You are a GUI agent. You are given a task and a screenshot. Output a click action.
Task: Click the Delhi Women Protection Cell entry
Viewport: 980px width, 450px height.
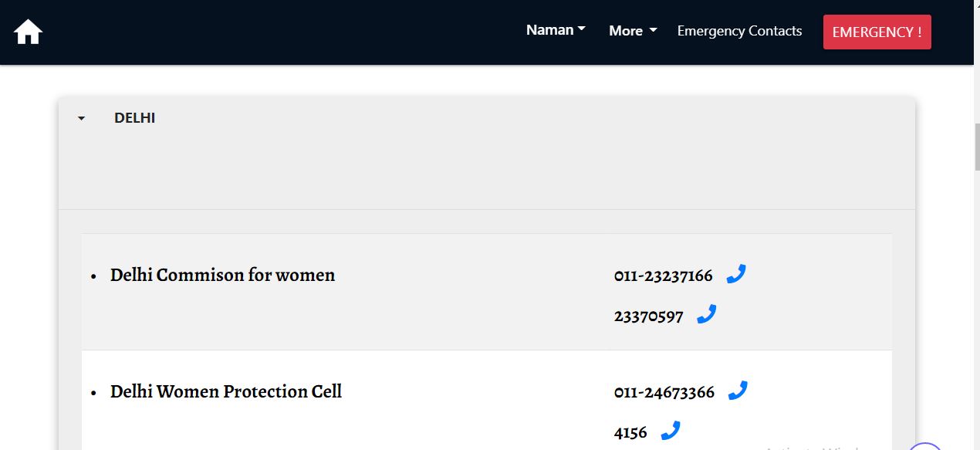coord(225,391)
